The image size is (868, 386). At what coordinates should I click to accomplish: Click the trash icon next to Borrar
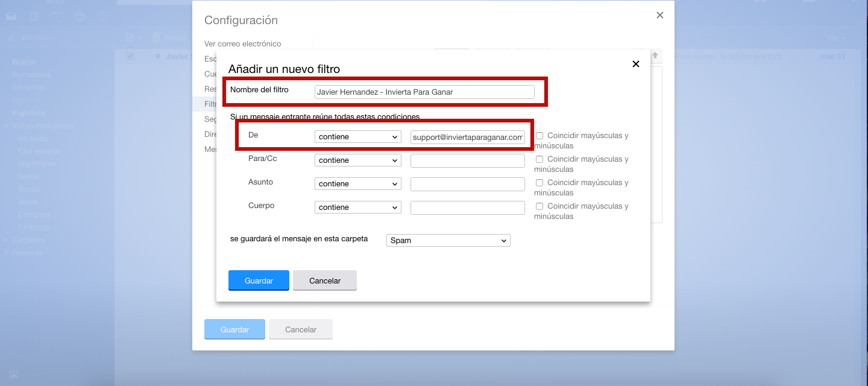click(x=157, y=37)
